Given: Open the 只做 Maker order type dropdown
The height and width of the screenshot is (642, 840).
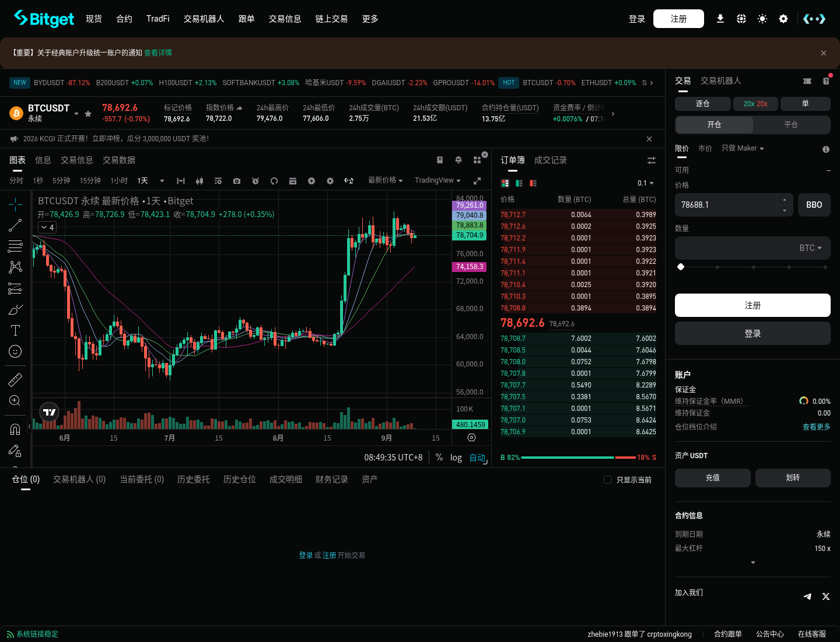Looking at the screenshot, I should coord(743,148).
